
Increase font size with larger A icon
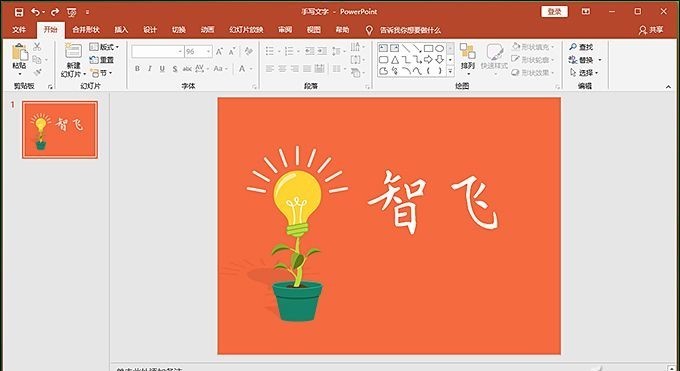point(219,51)
